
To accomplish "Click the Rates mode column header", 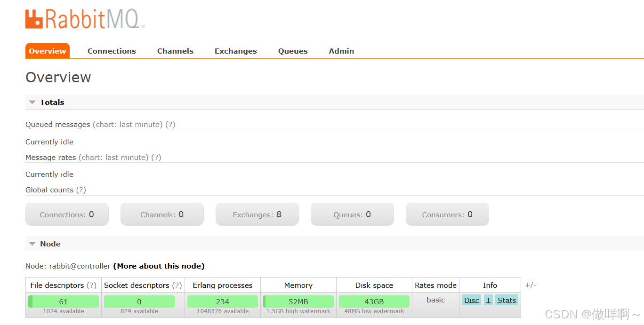I will 435,285.
